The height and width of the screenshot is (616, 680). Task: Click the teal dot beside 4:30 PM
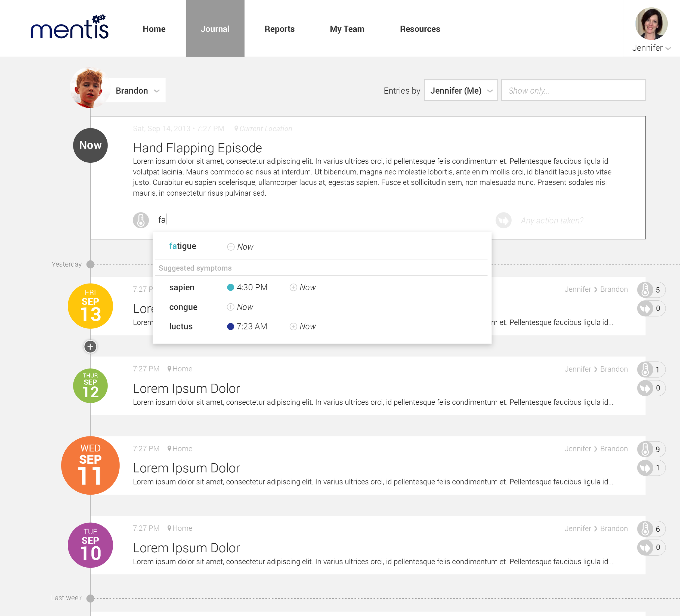pyautogui.click(x=230, y=287)
